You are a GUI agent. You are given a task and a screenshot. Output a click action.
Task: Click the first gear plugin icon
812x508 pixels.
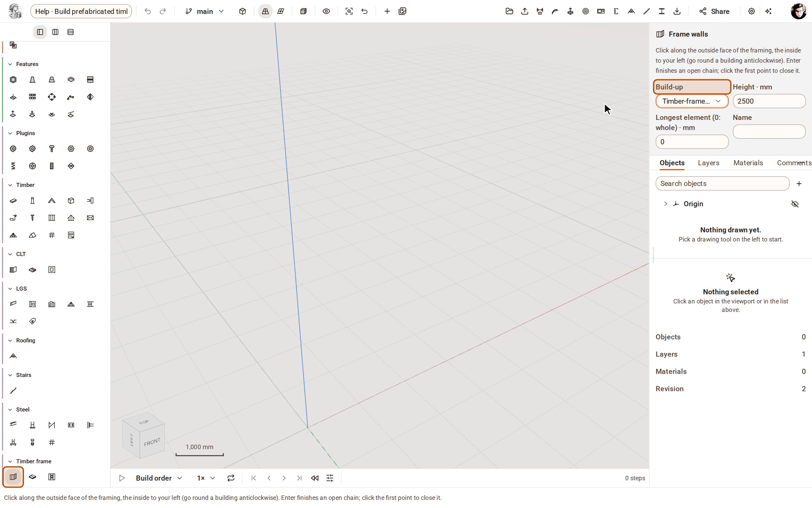(13, 149)
